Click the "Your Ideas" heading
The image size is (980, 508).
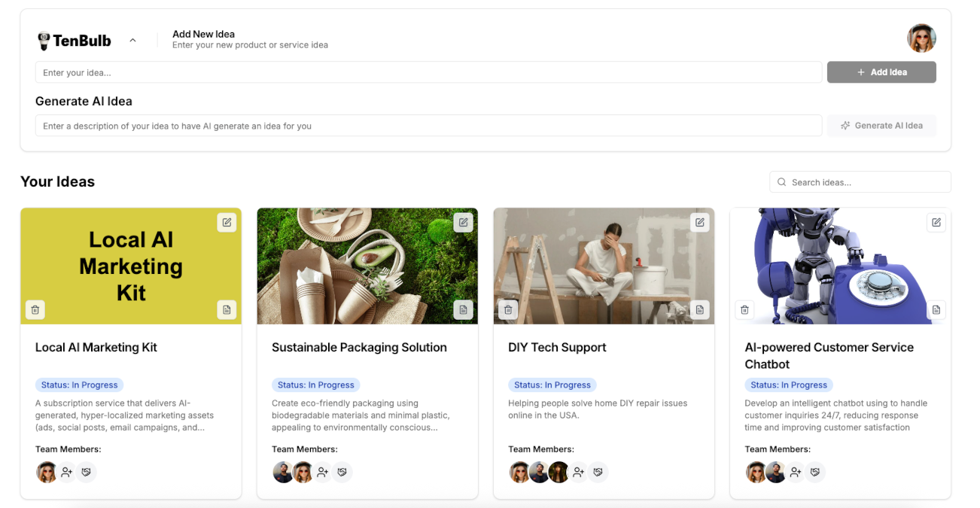[58, 181]
